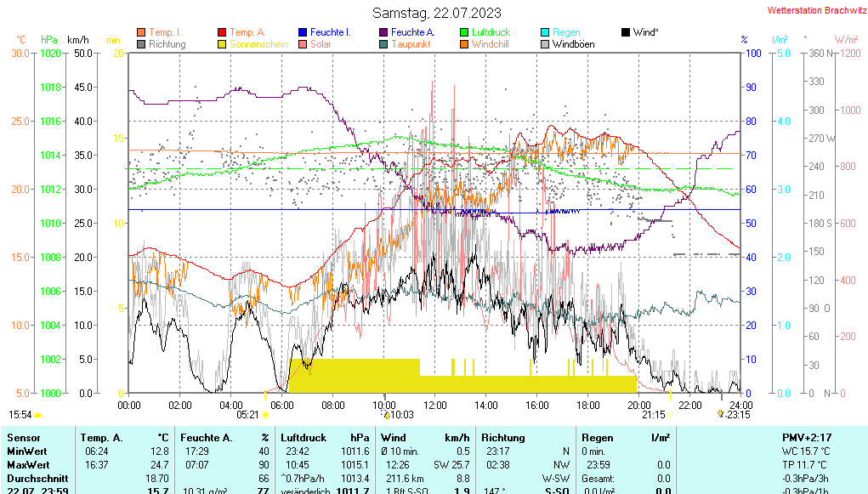
Task: Click the marker icon at 23:15
Action: pos(721,414)
